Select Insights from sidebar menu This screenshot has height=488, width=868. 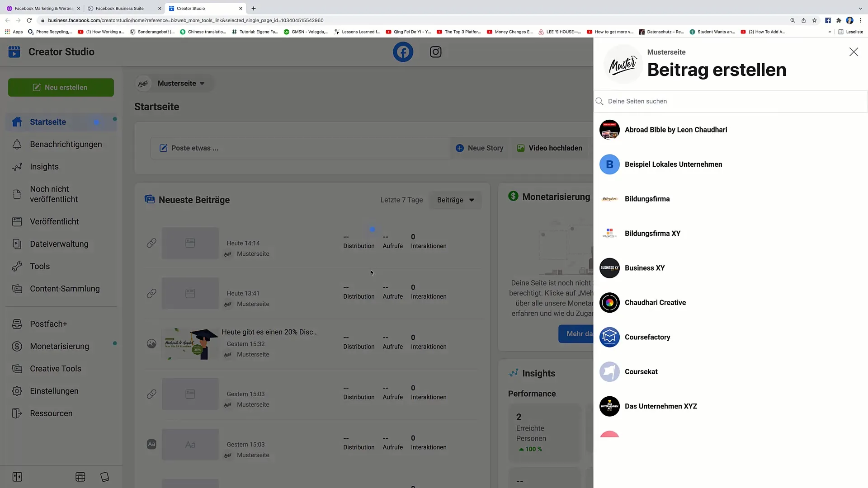pyautogui.click(x=44, y=166)
